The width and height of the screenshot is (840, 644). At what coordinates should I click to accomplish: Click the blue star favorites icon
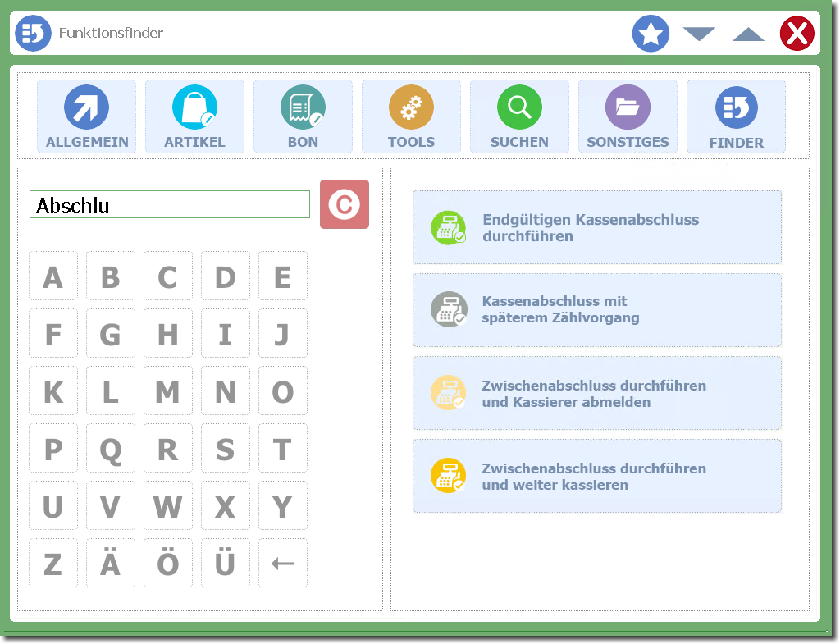(651, 34)
